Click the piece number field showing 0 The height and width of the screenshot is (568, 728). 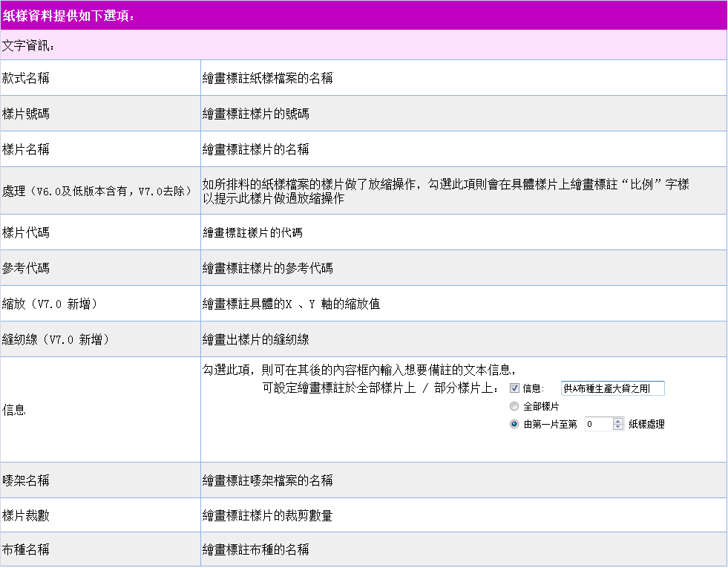(597, 425)
